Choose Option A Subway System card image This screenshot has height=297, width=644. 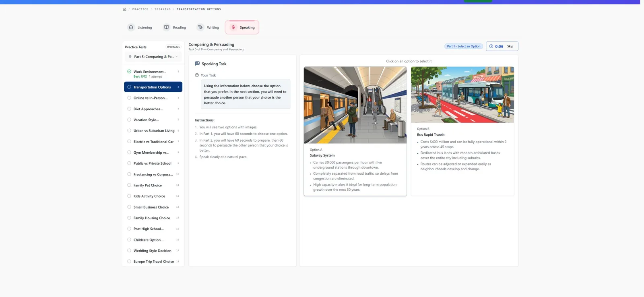355,105
